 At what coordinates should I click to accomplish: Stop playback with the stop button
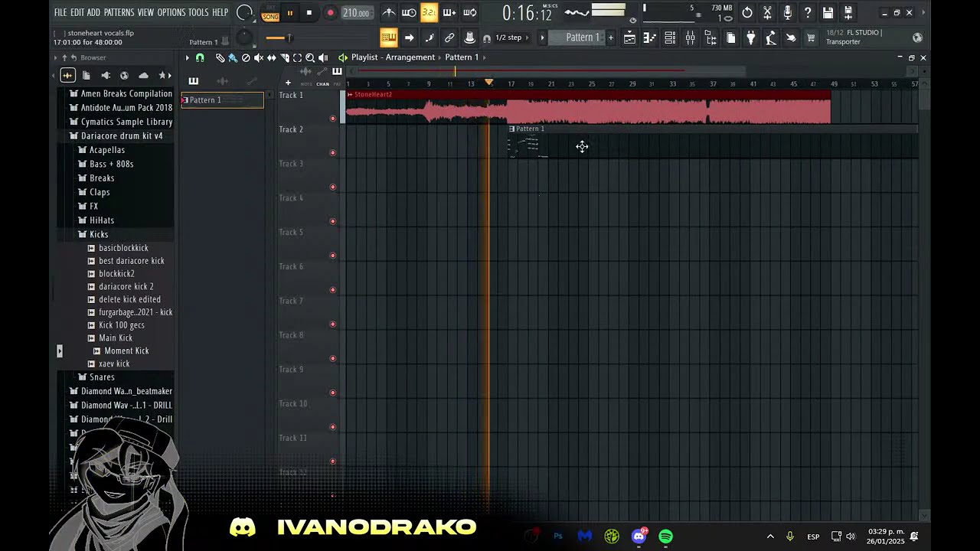pyautogui.click(x=309, y=13)
